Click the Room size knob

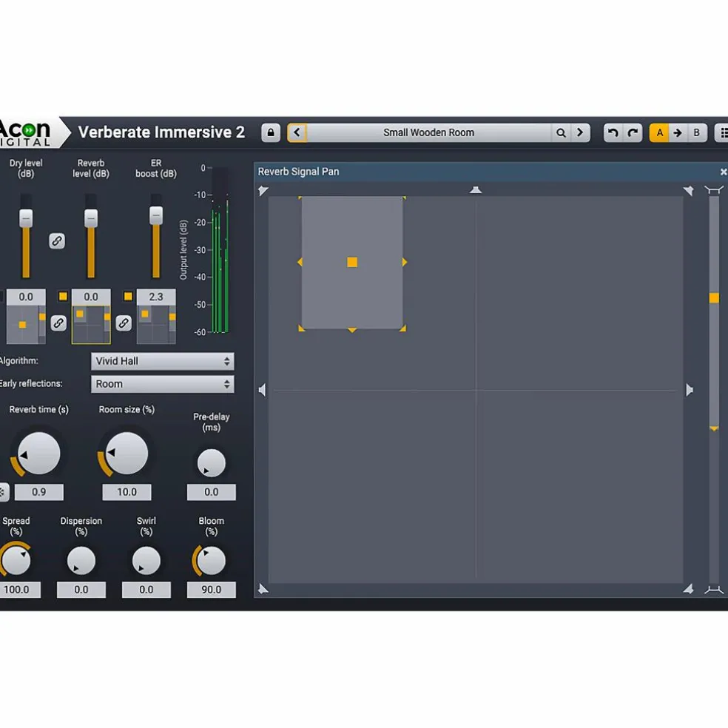[x=127, y=454]
